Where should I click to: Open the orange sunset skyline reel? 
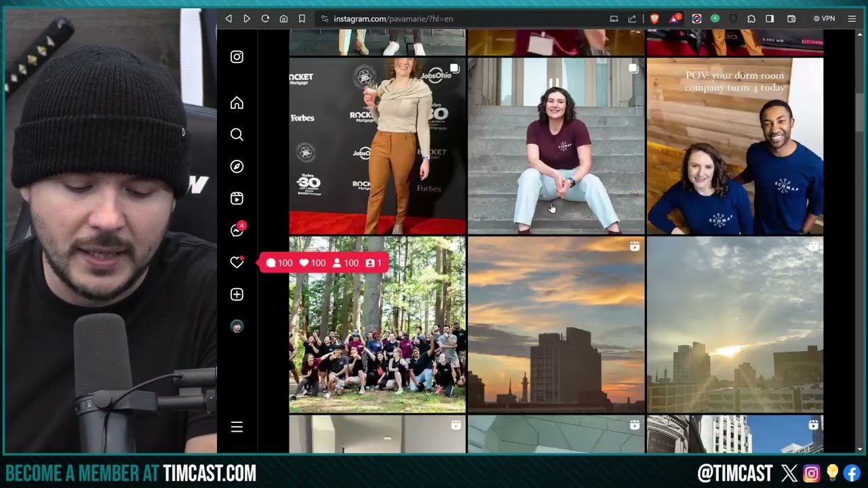pyautogui.click(x=556, y=325)
